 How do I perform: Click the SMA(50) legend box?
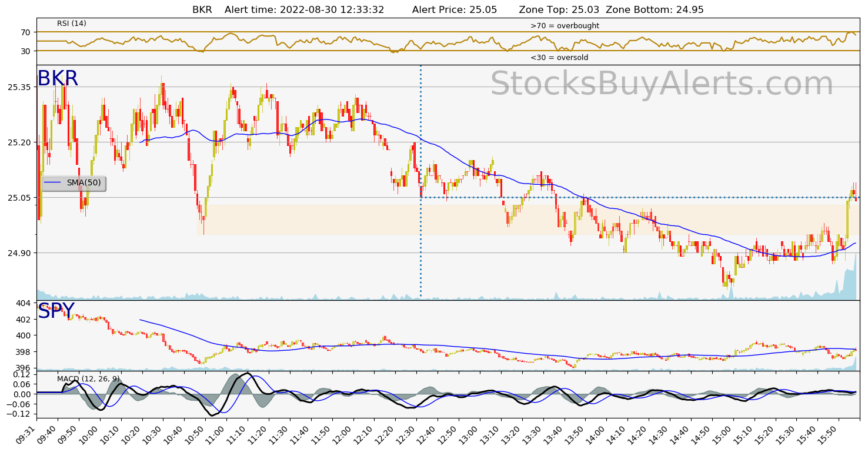coord(74,183)
